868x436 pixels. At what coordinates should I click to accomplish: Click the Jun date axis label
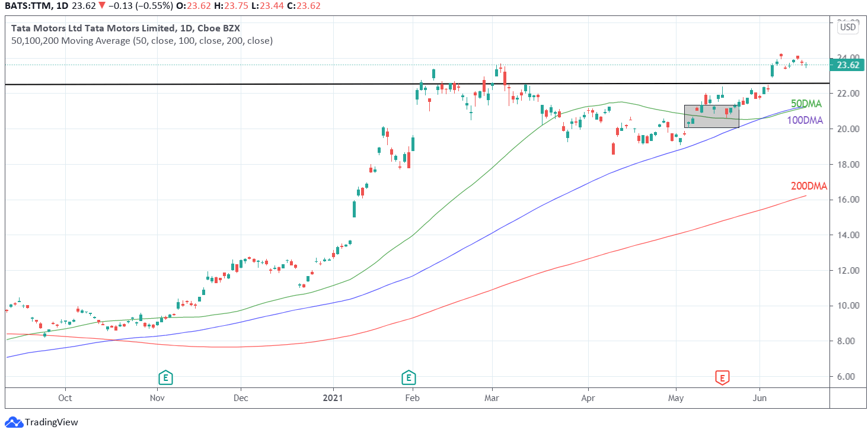[x=759, y=397]
